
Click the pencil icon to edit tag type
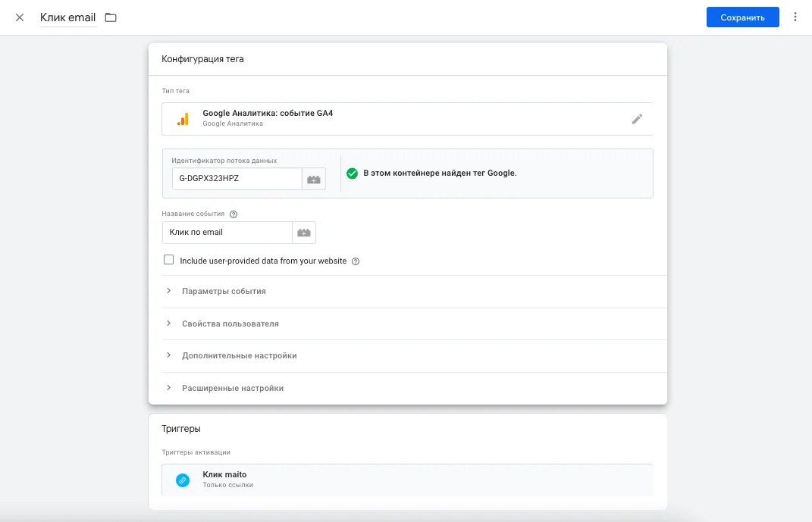tap(637, 119)
